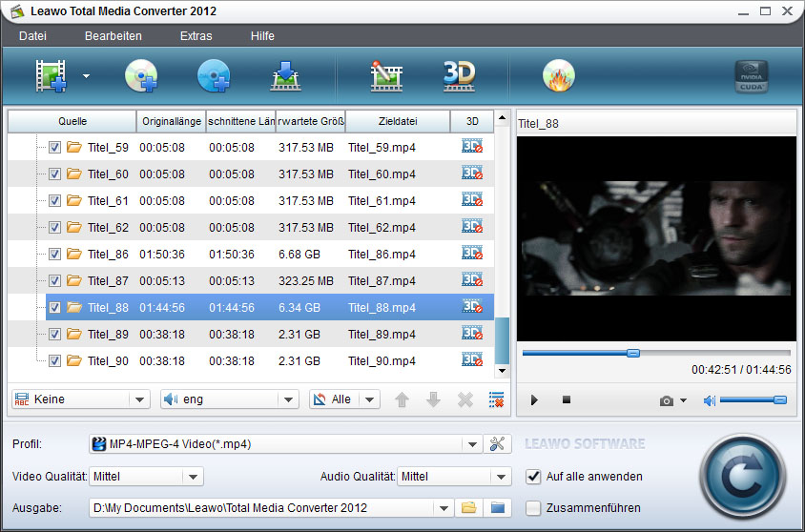Click the 3D icon for Titel_86

(471, 253)
